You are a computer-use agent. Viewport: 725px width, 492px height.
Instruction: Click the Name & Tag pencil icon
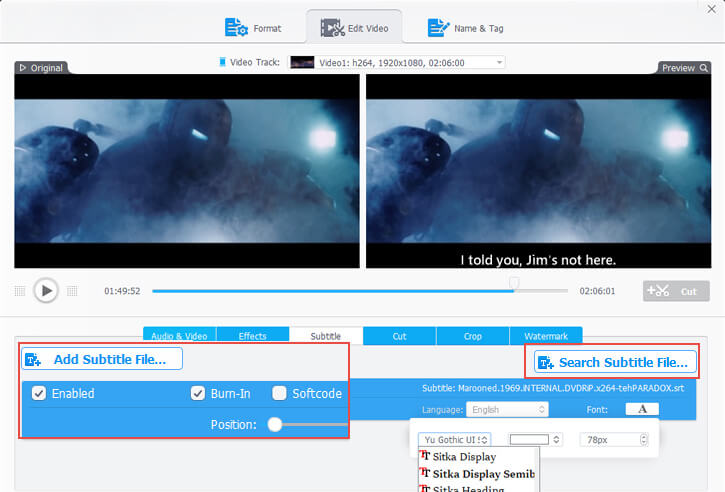tap(438, 28)
